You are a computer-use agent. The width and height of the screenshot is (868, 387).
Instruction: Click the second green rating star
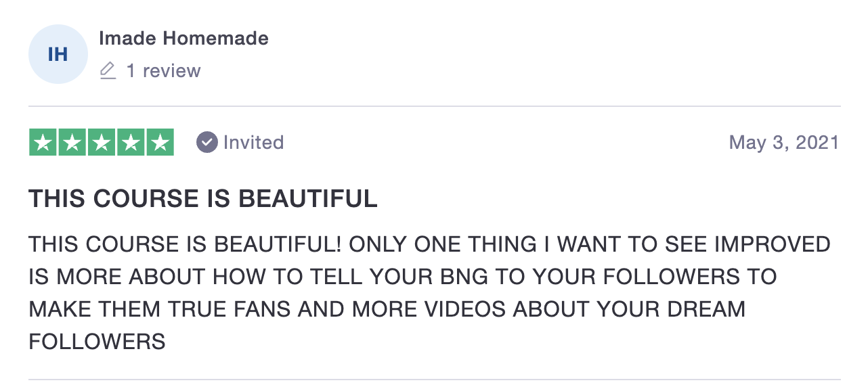click(72, 142)
